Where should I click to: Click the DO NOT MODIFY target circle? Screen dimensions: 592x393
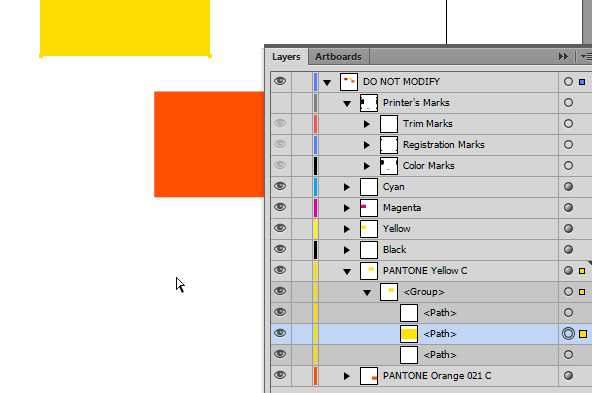point(568,82)
